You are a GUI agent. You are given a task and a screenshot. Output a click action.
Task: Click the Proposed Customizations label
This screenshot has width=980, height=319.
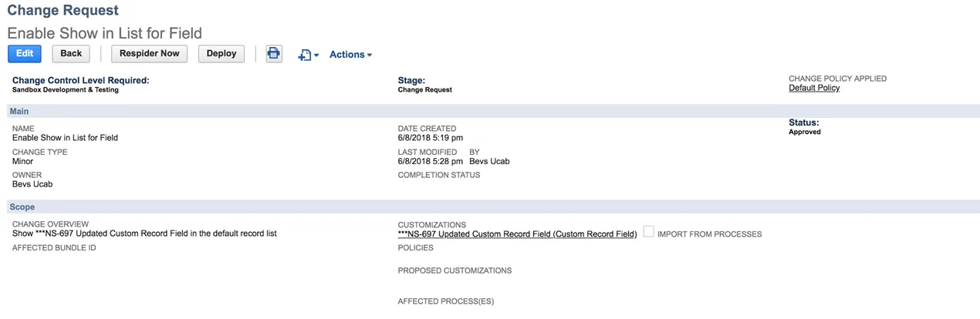tap(455, 271)
